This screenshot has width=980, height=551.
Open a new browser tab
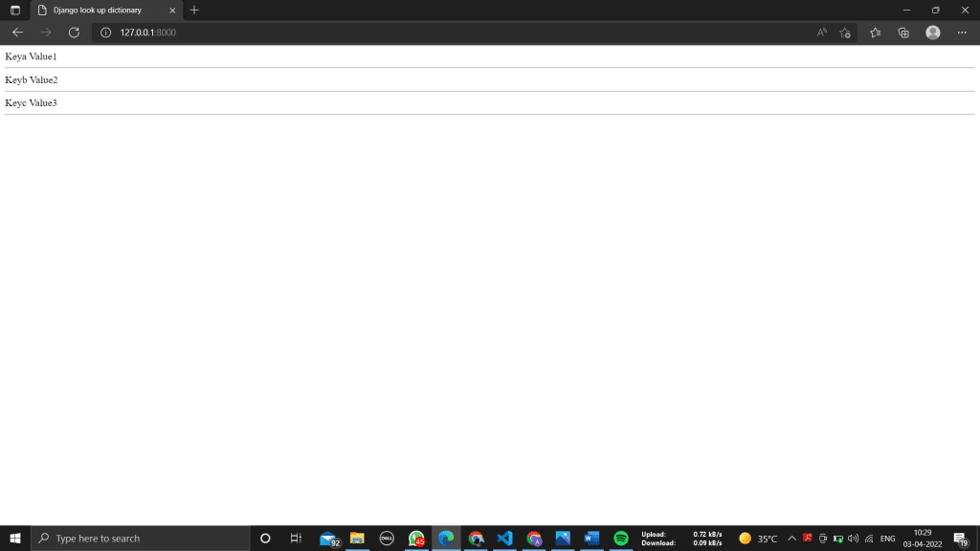click(x=194, y=11)
